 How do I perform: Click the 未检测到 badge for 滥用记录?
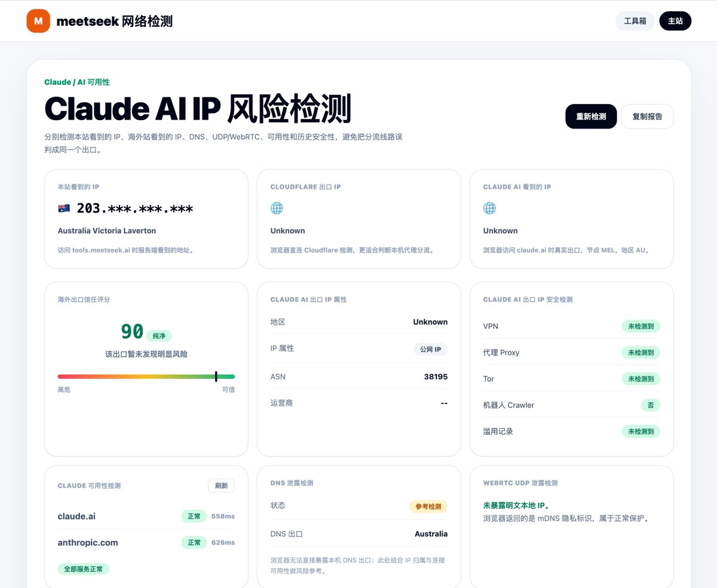pos(641,431)
